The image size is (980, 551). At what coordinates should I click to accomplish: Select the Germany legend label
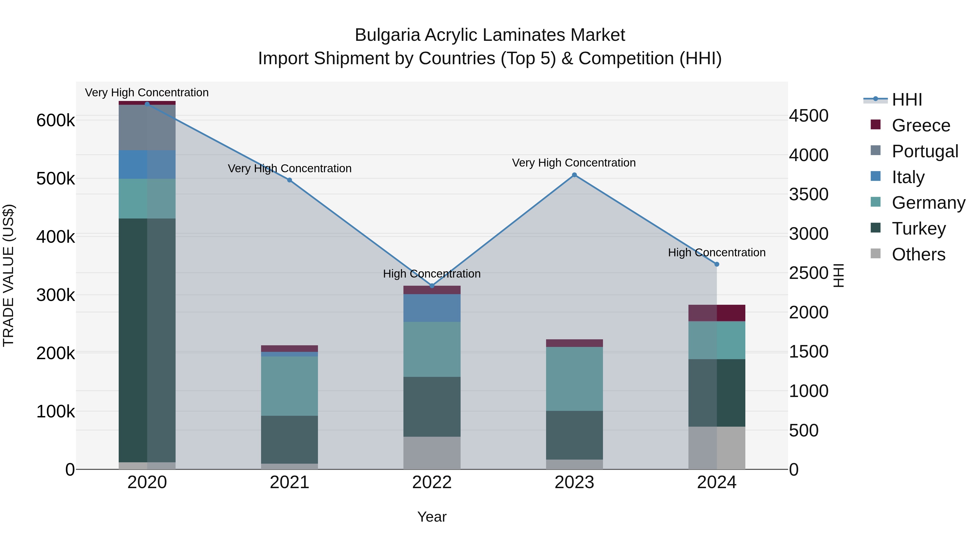929,203
